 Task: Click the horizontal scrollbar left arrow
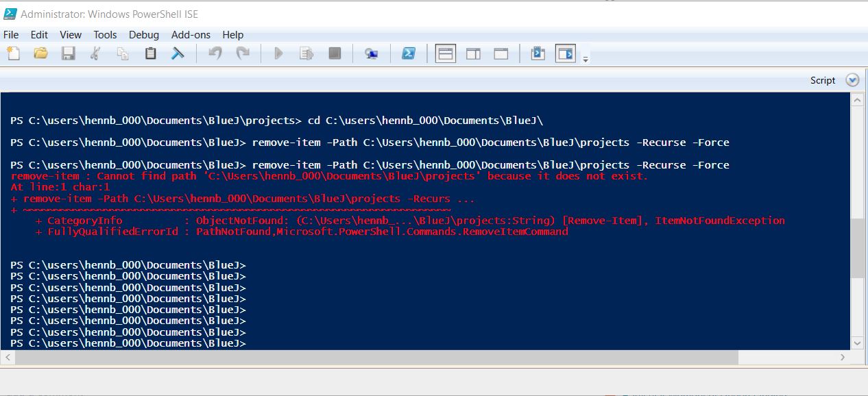point(7,357)
